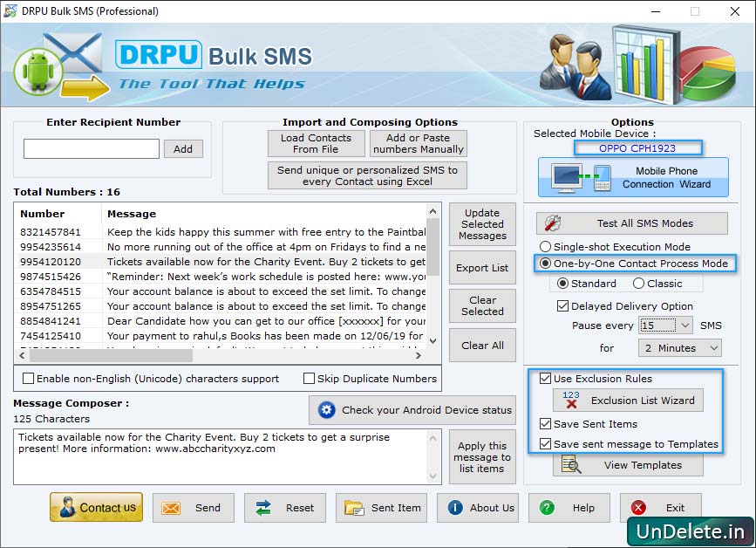Screen dimensions: 756x548
Task: Click the composer scroll down arrow
Action: point(433,476)
